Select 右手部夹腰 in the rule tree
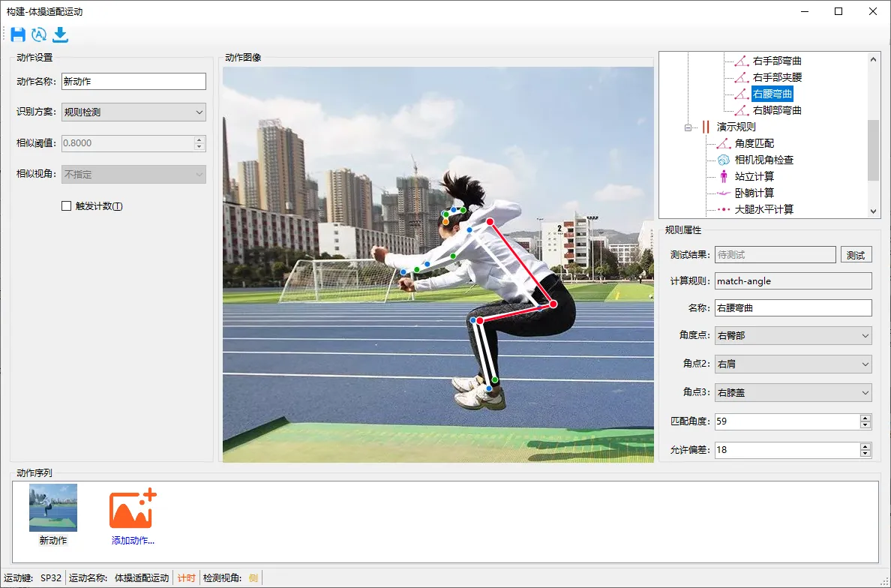 click(777, 77)
